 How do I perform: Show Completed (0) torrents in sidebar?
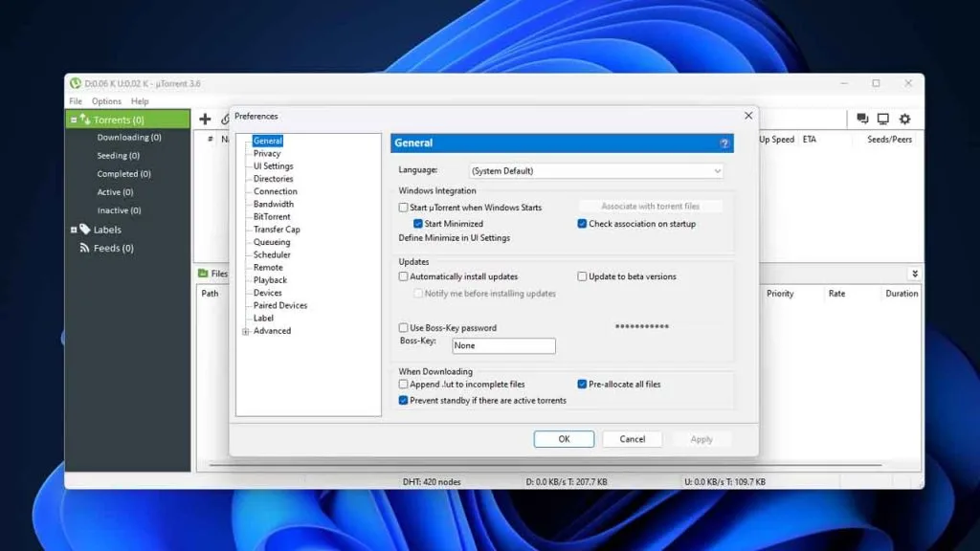(x=123, y=174)
